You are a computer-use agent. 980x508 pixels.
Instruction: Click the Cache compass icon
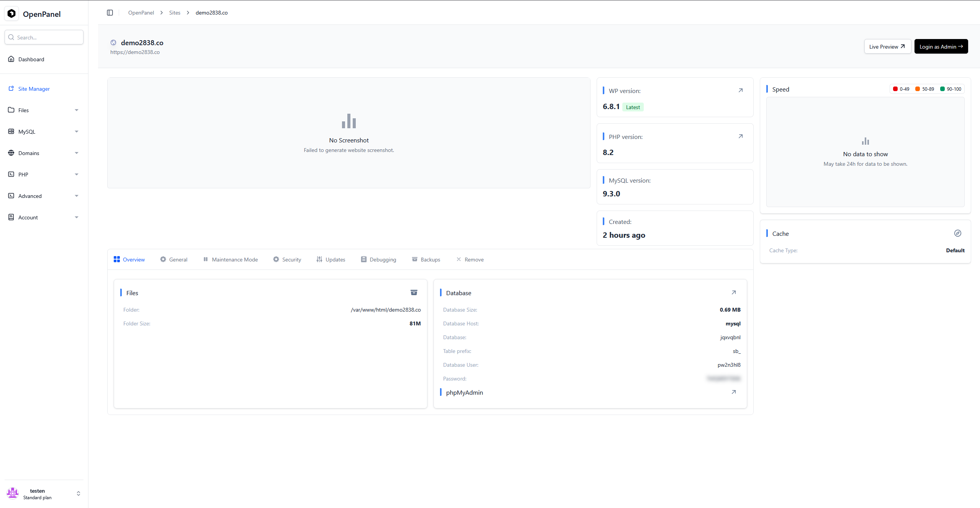[x=958, y=233]
